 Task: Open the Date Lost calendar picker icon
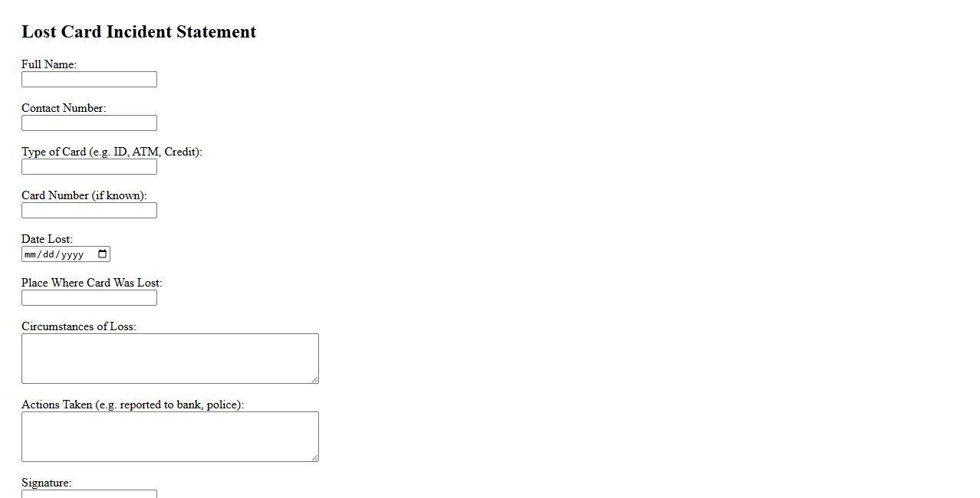pyautogui.click(x=103, y=254)
